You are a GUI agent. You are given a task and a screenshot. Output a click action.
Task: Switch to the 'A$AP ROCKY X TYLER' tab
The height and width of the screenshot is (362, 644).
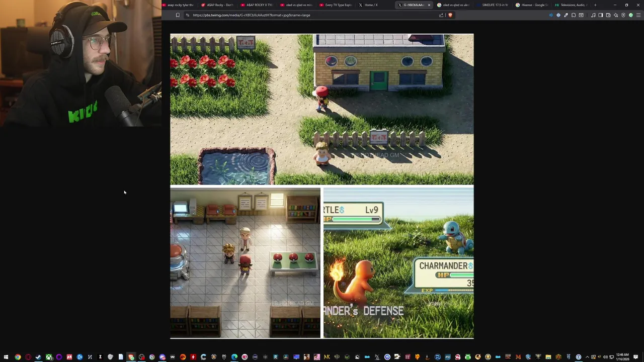[x=257, y=5]
